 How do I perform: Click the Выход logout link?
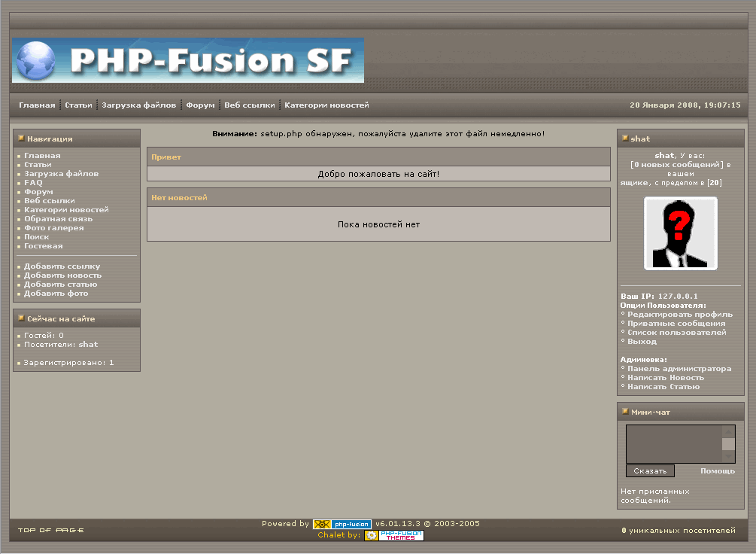(642, 342)
